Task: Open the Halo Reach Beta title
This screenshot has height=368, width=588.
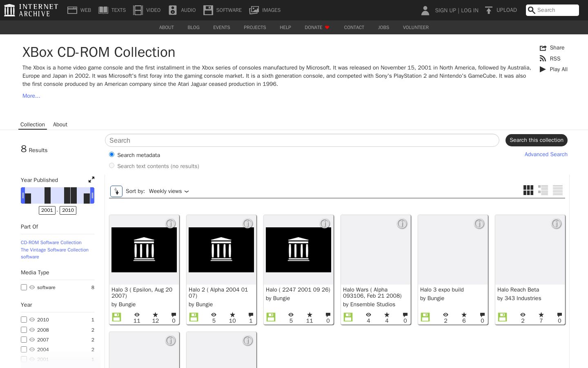Action: coord(518,289)
